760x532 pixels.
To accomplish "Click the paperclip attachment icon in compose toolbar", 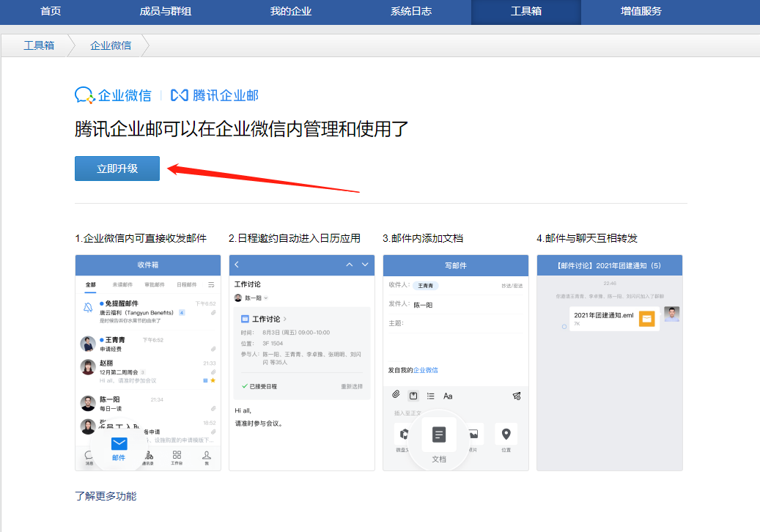I will 396,396.
